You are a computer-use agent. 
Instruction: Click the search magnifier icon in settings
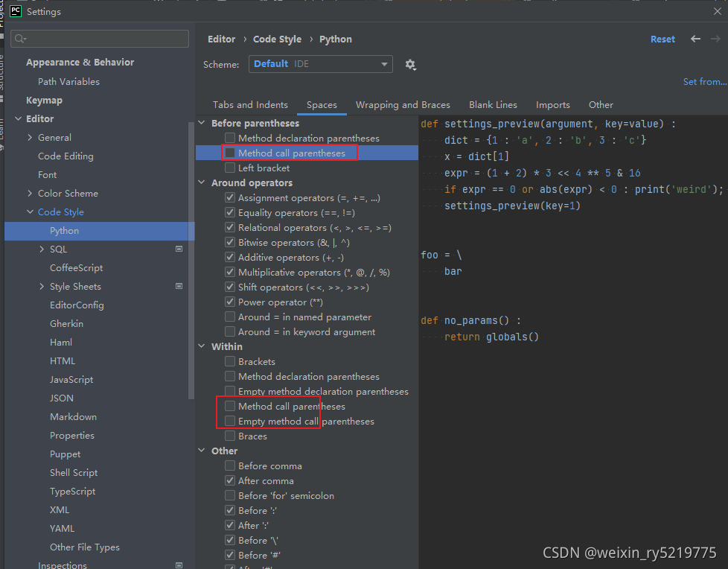20,39
